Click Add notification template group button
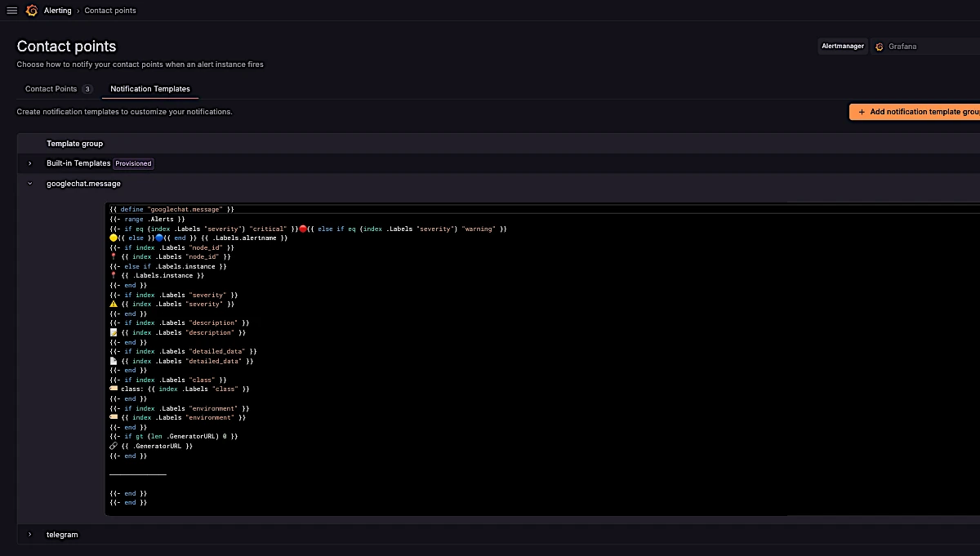The height and width of the screenshot is (556, 980). (x=915, y=112)
